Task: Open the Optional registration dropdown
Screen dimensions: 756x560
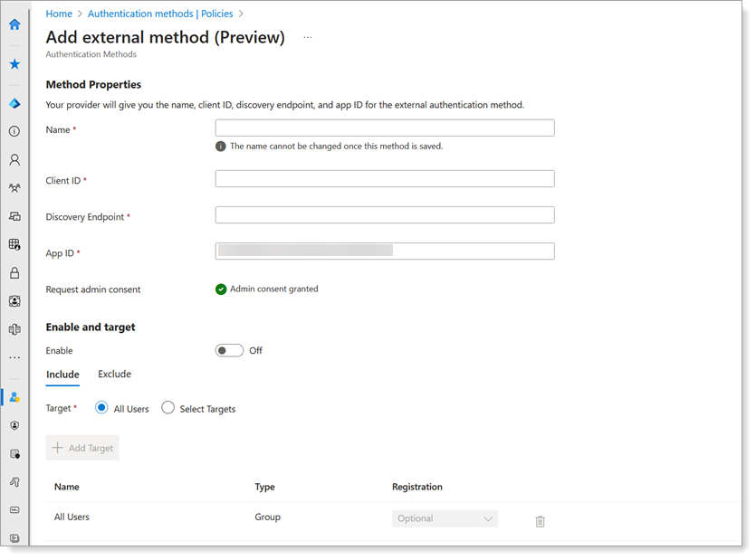Action: tap(445, 518)
